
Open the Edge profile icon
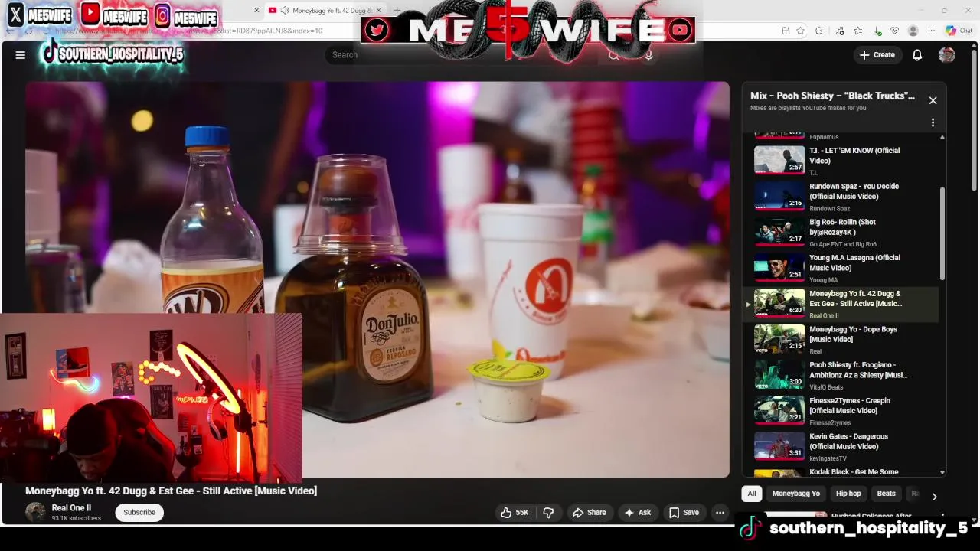pos(913,31)
